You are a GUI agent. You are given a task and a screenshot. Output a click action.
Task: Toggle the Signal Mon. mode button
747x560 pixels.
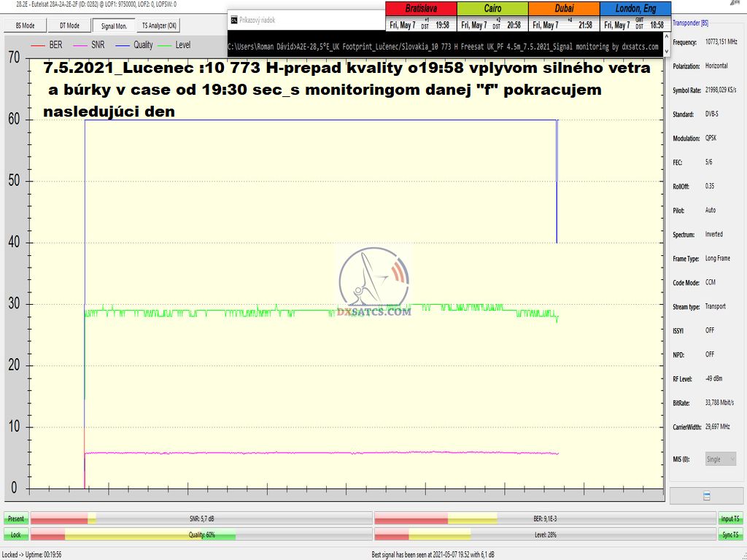click(114, 26)
